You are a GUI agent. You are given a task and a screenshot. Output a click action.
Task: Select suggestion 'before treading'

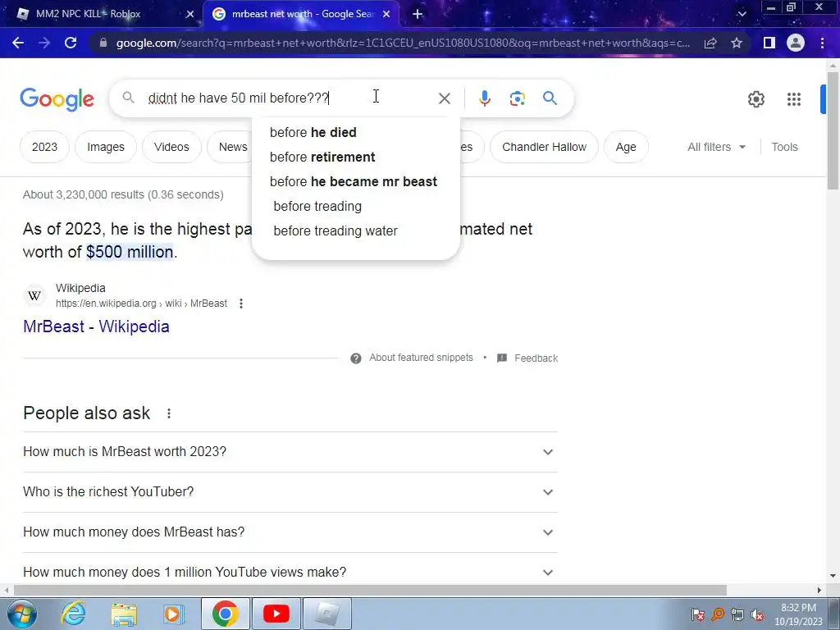pyautogui.click(x=356, y=206)
